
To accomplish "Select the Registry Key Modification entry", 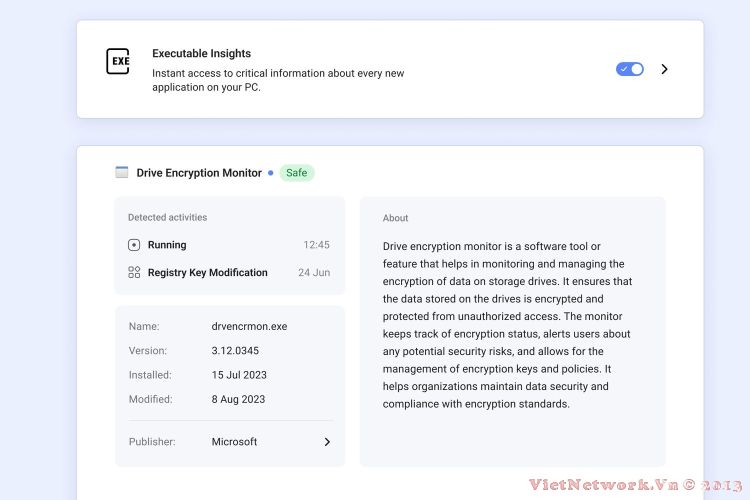I will pyautogui.click(x=208, y=272).
